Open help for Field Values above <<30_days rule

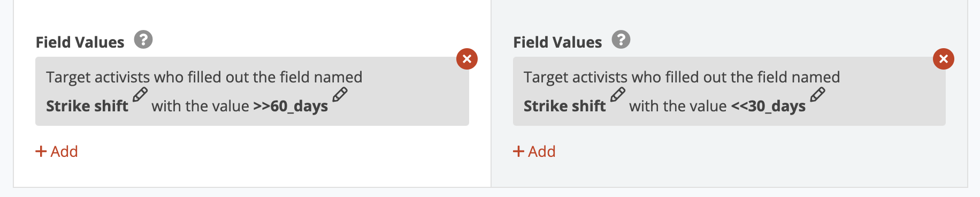621,40
